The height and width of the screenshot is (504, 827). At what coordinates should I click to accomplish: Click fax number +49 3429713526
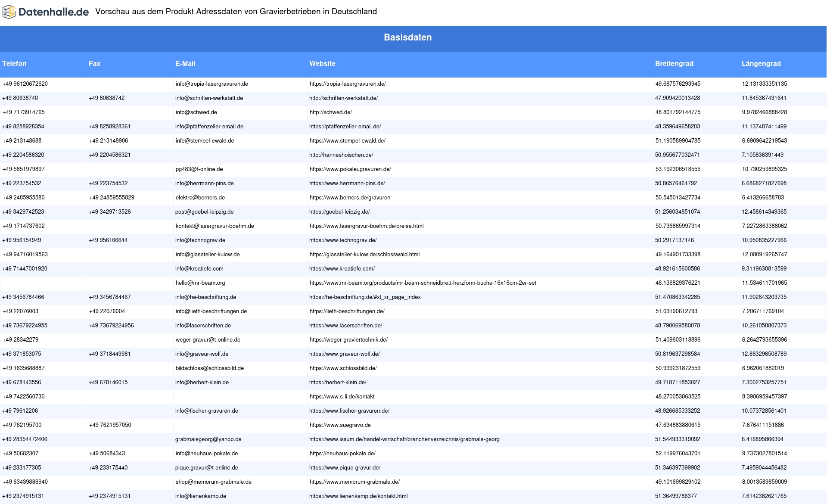point(110,212)
